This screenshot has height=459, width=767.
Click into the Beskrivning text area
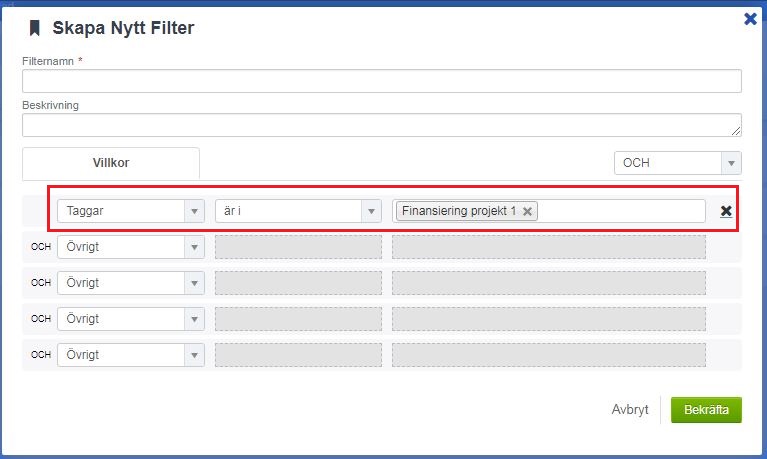381,125
